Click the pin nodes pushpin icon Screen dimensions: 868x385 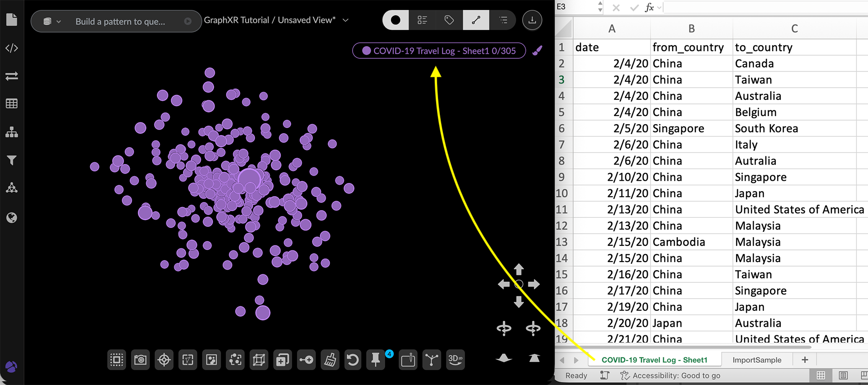pos(376,360)
